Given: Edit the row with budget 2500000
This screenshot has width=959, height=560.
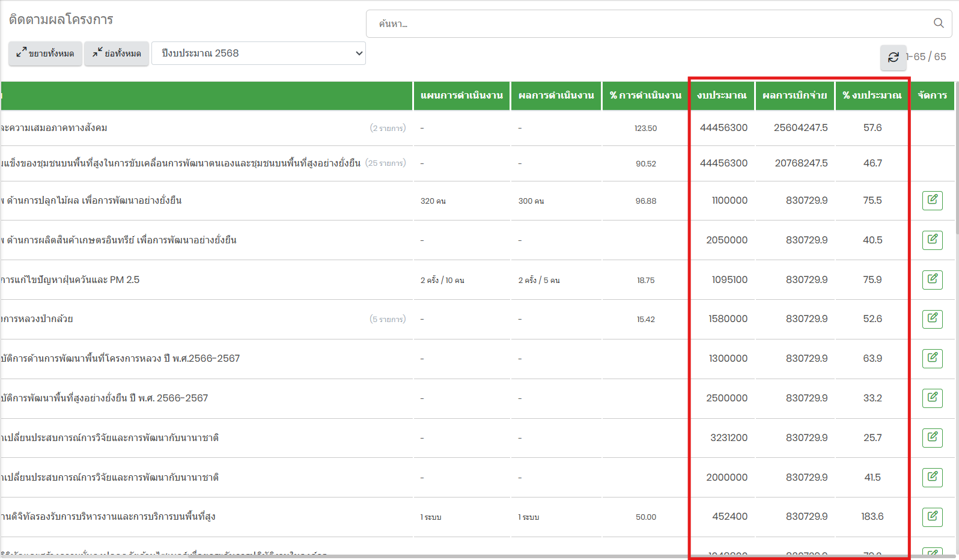Looking at the screenshot, I should point(932,398).
